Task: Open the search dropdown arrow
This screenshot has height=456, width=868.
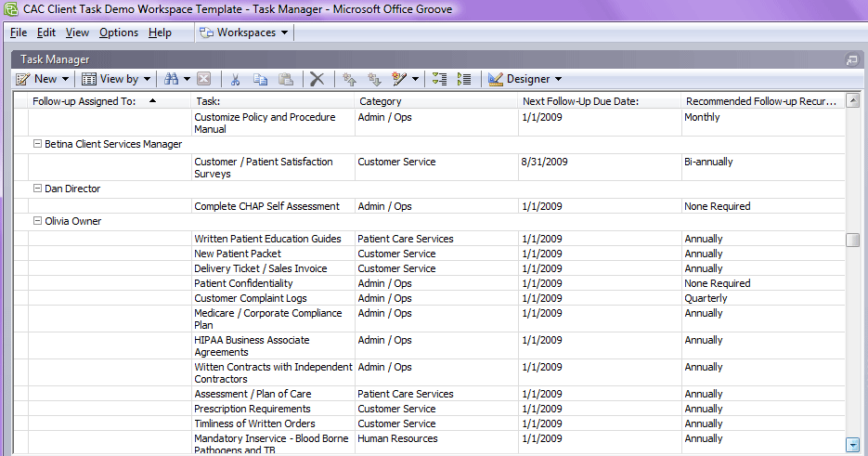Action: coord(187,79)
